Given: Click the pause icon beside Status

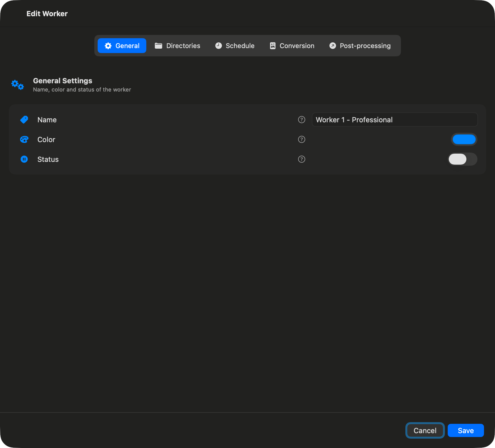Looking at the screenshot, I should point(24,159).
